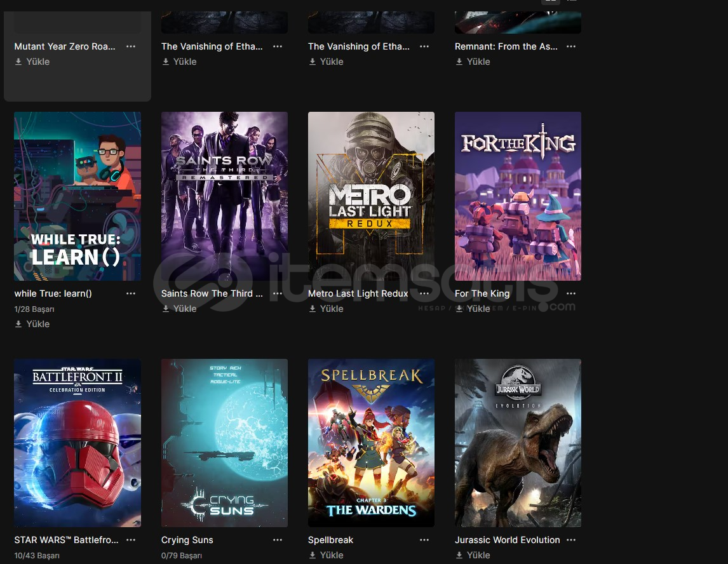
Task: Open the three-dot menu for Remnant: From the Ashes
Action: pos(571,46)
